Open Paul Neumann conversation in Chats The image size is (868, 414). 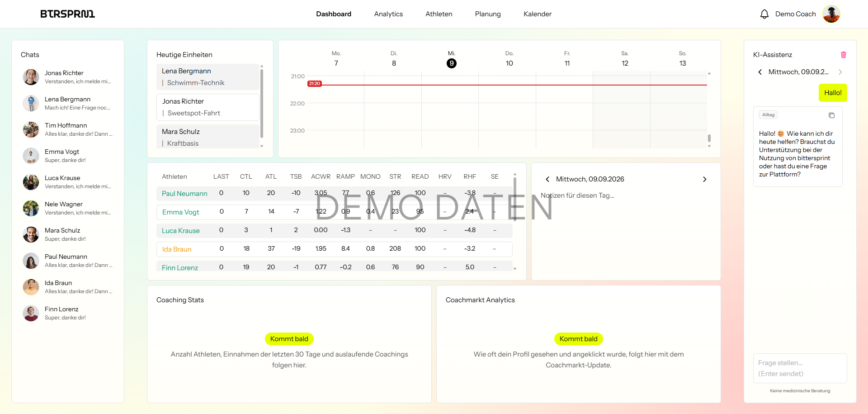click(x=68, y=261)
